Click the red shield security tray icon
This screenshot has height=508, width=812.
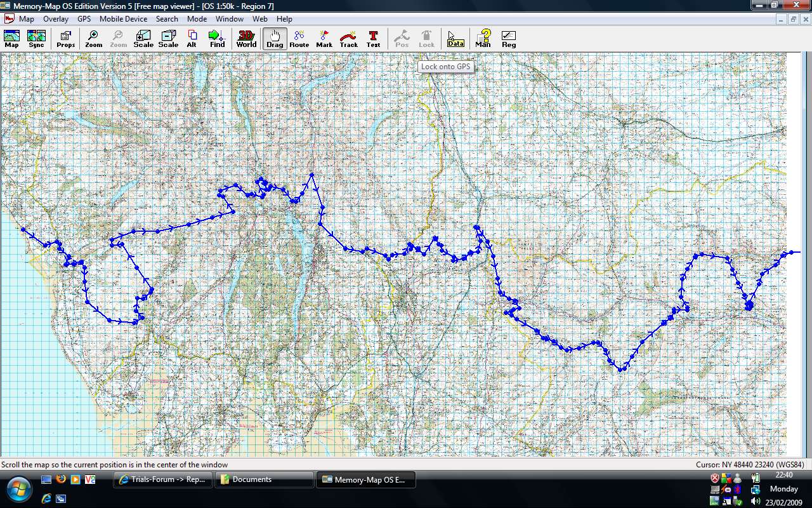coord(715,478)
